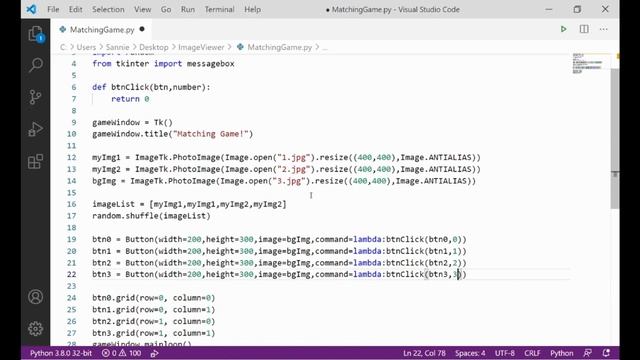Click Sannie in the breadcrumb path

click(118, 47)
